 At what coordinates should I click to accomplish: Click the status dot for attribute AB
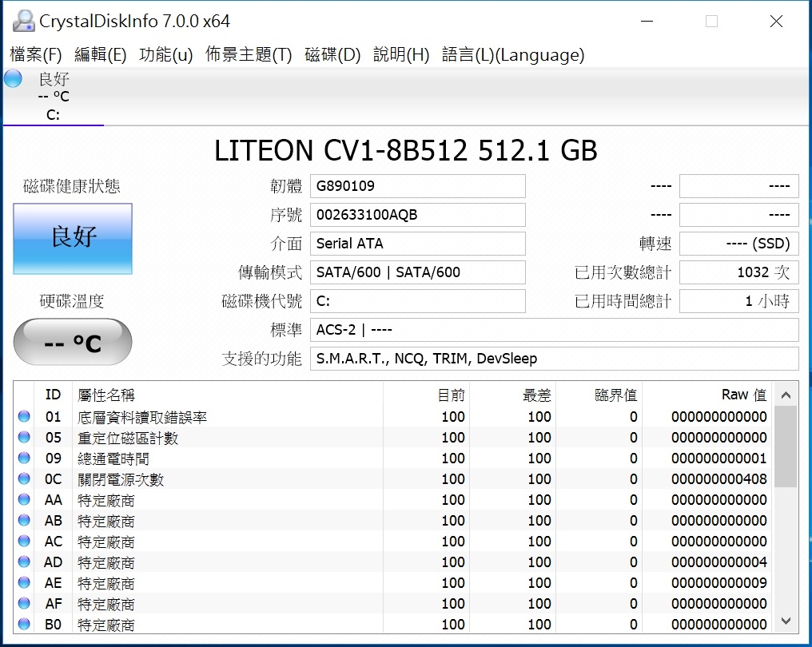pos(24,520)
